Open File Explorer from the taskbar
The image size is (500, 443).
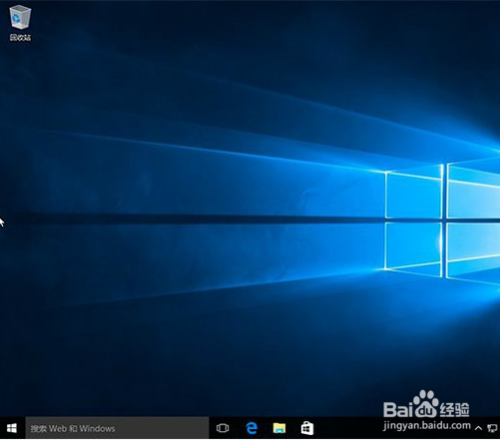click(x=279, y=428)
